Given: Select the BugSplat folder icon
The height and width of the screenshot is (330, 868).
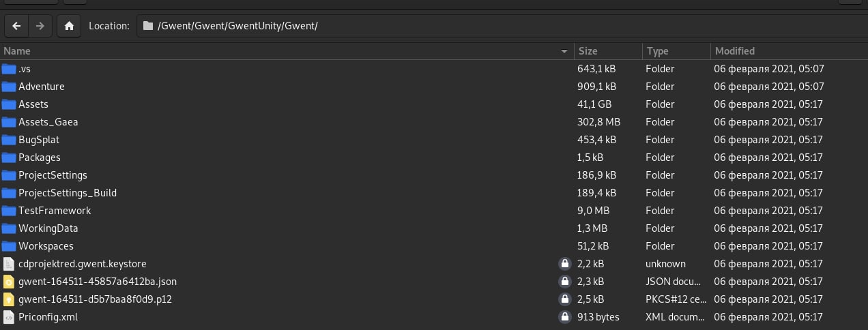Looking at the screenshot, I should pos(9,140).
